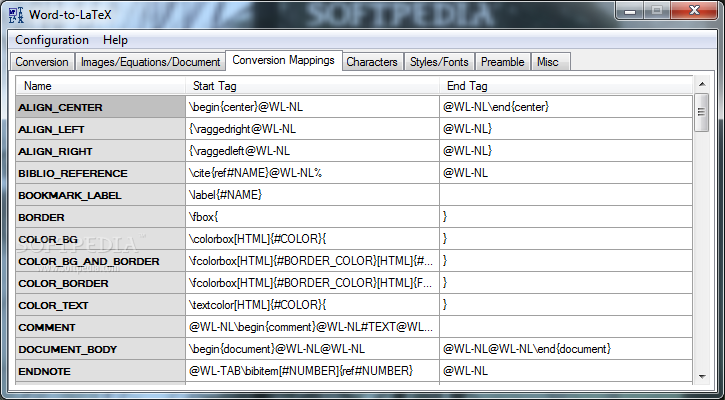Edit the COMMENT start tag cell
Viewport: 725px width, 400px height.
point(313,327)
